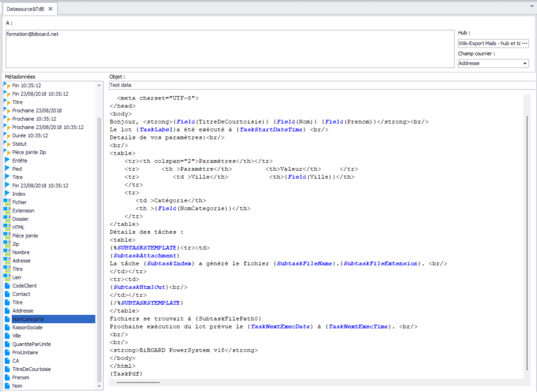The width and height of the screenshot is (537, 392).
Task: Click the icon beside 'Pièce jointe Zip'
Action: coord(7,152)
